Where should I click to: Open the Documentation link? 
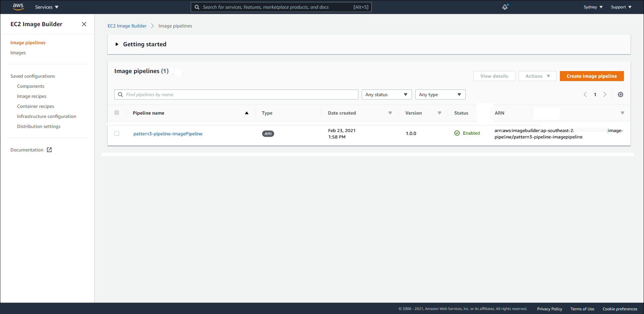(x=27, y=150)
